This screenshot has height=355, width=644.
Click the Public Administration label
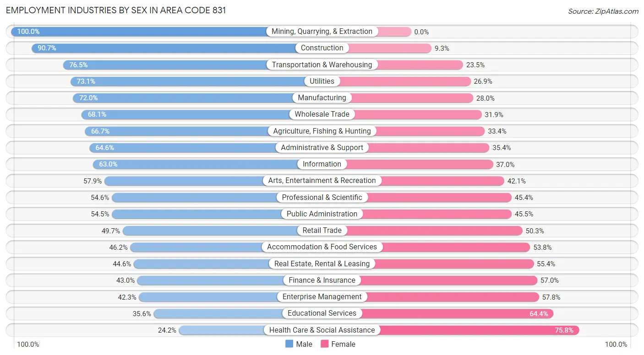coord(322,214)
